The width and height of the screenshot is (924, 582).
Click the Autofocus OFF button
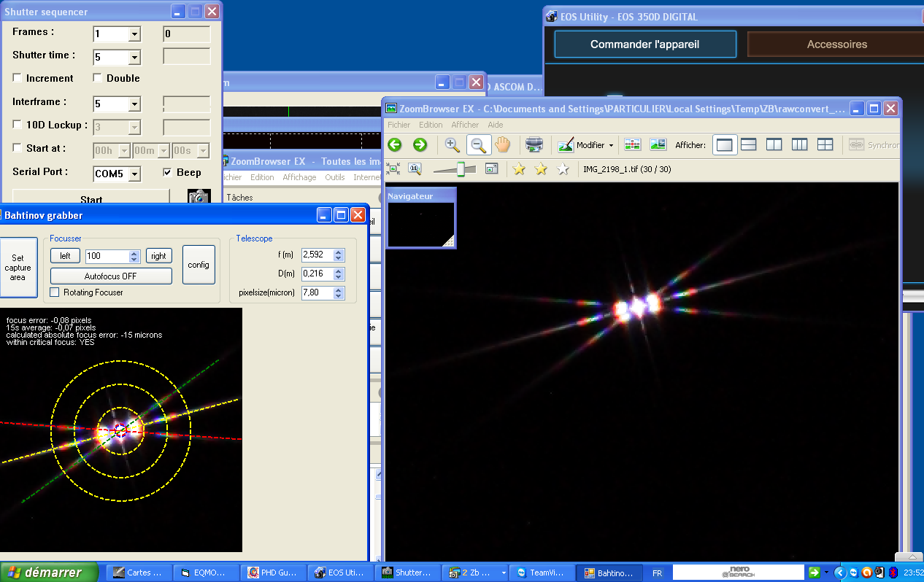[111, 276]
